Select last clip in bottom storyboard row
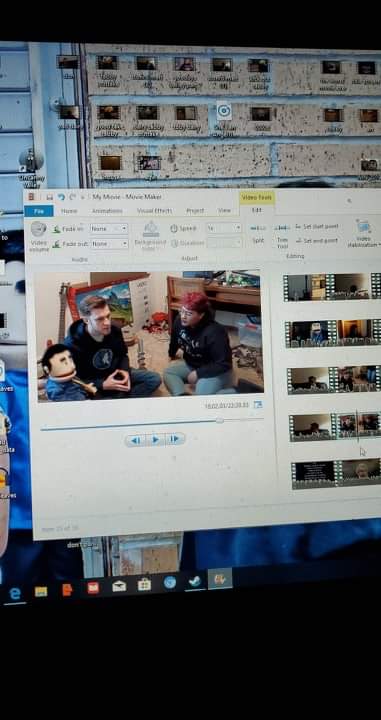Image resolution: width=381 pixels, height=720 pixels. (x=361, y=472)
